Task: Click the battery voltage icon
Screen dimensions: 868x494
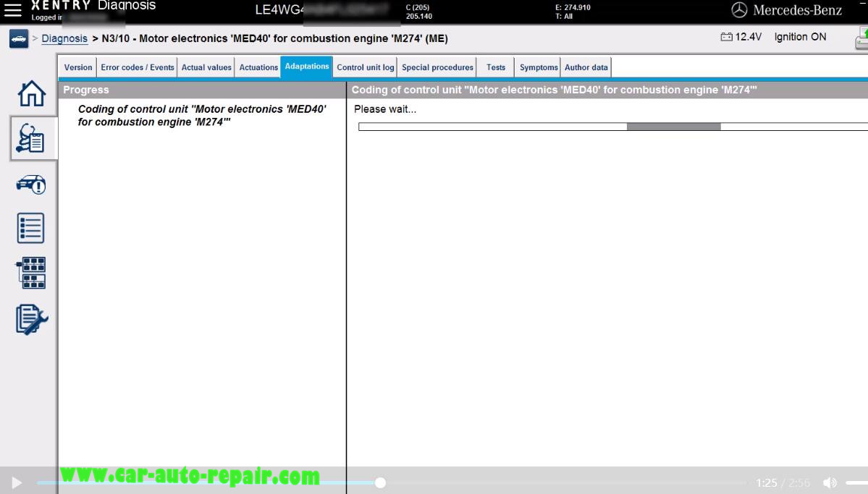Action: coord(726,37)
